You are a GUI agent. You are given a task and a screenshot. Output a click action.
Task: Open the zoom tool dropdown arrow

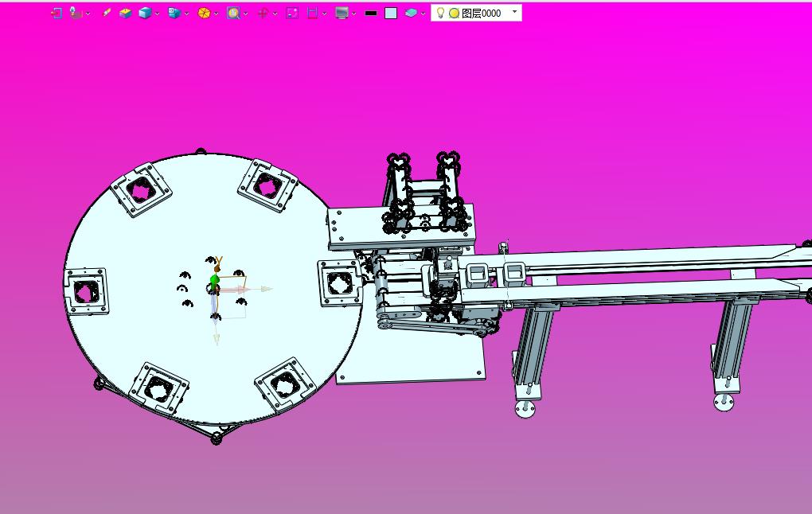click(245, 14)
